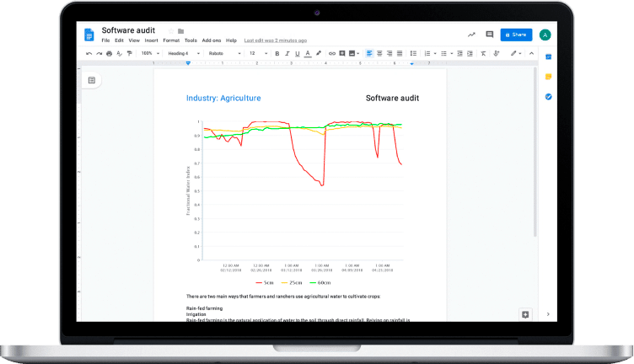
Task: Open the Tools menu
Action: click(x=191, y=40)
